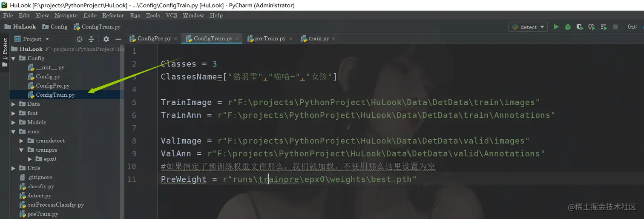Toggle the vertical 1: Project tool window button
Image resolution: width=644 pixels, height=219 pixels.
coord(5,53)
